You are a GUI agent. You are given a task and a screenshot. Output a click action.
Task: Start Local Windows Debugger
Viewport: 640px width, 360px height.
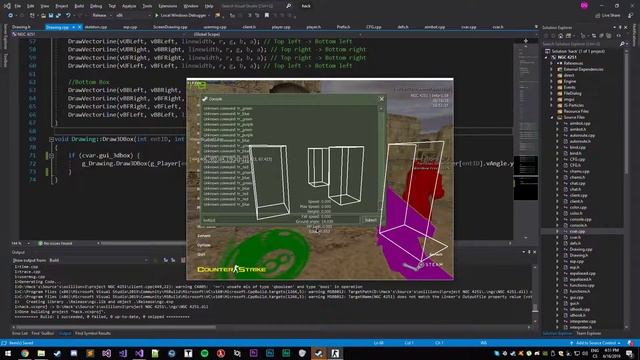180,16
